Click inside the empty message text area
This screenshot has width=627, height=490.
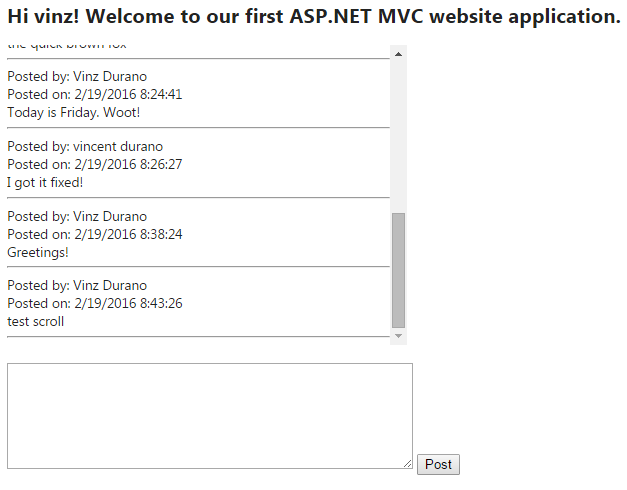tap(210, 416)
